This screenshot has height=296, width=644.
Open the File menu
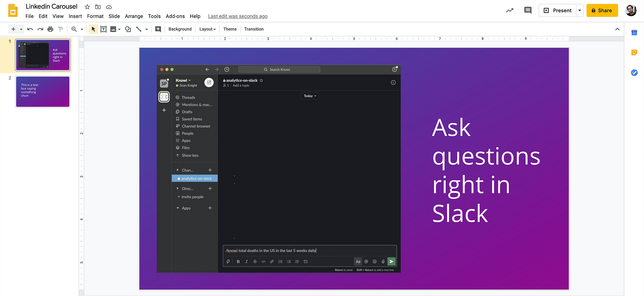pyautogui.click(x=29, y=16)
